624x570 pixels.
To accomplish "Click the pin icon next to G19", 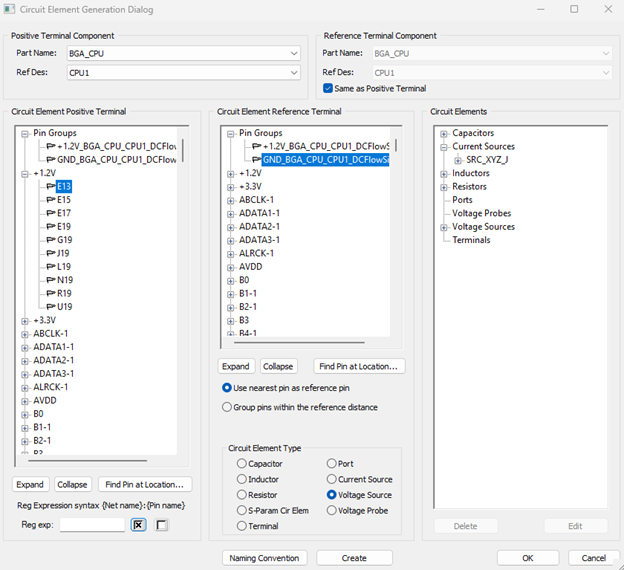I will 49,240.
